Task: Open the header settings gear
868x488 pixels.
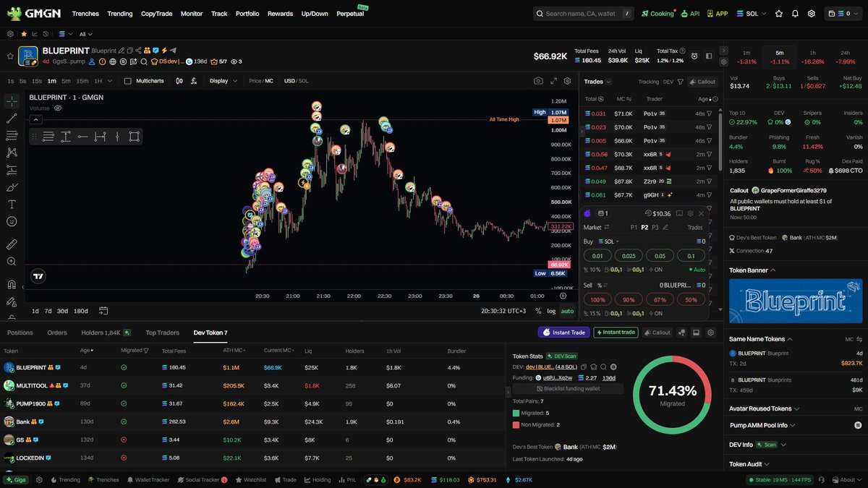Action: tap(812, 14)
